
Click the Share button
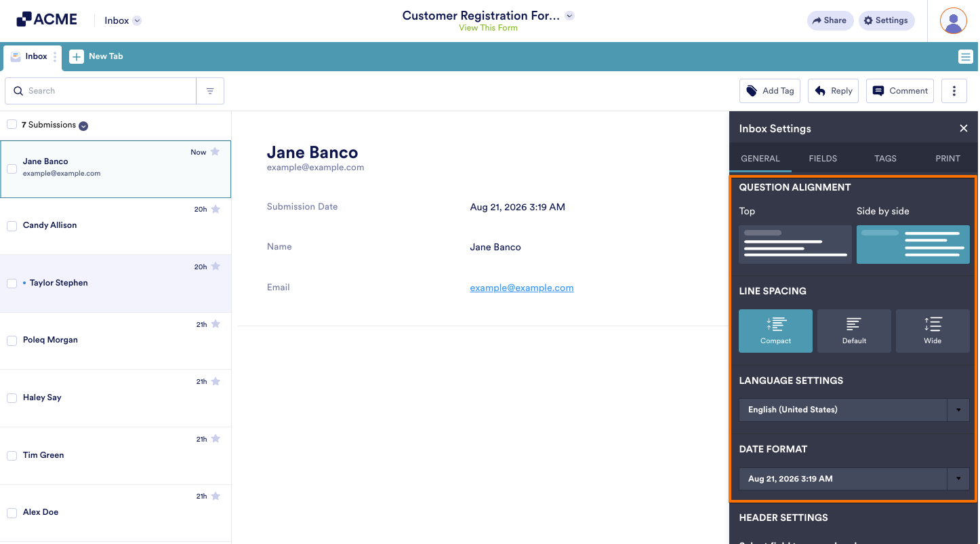pos(830,20)
